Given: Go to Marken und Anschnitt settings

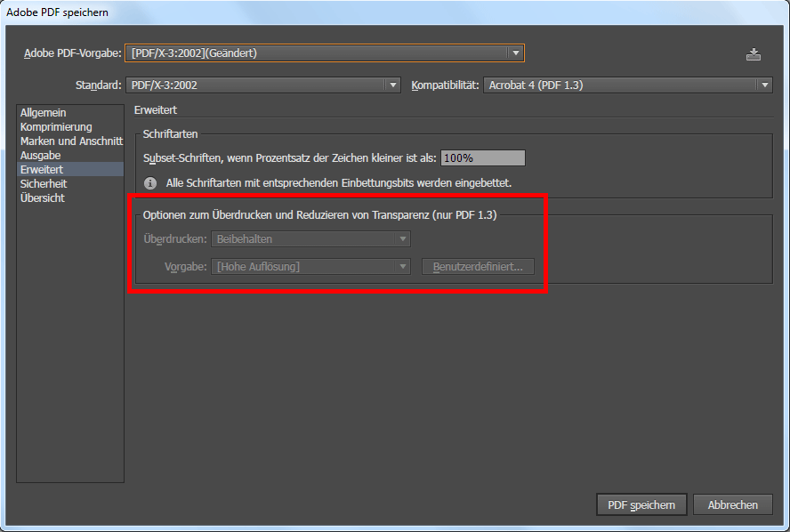Looking at the screenshot, I should tap(71, 141).
